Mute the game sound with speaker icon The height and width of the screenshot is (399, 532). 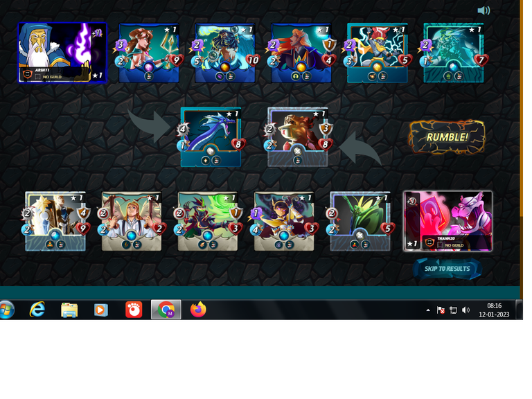(x=484, y=10)
